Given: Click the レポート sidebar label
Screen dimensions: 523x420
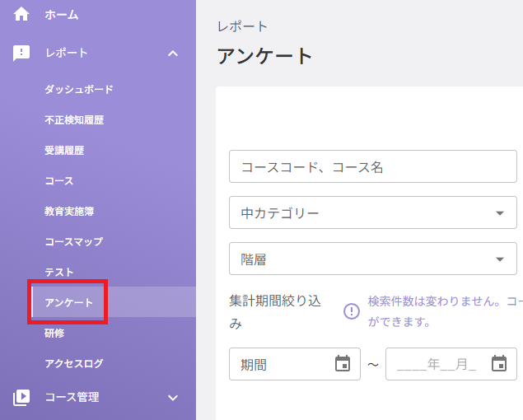Looking at the screenshot, I should (67, 53).
